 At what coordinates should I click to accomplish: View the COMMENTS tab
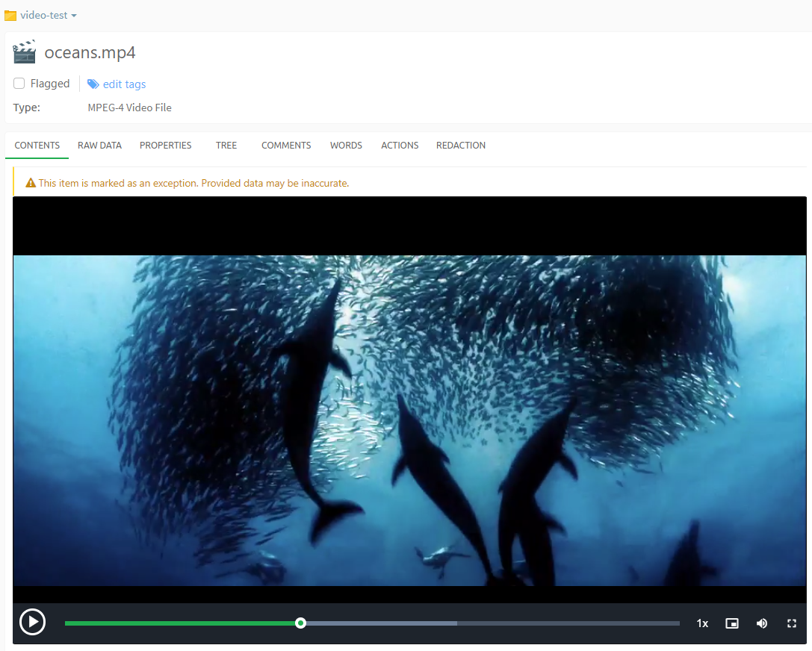coord(285,146)
